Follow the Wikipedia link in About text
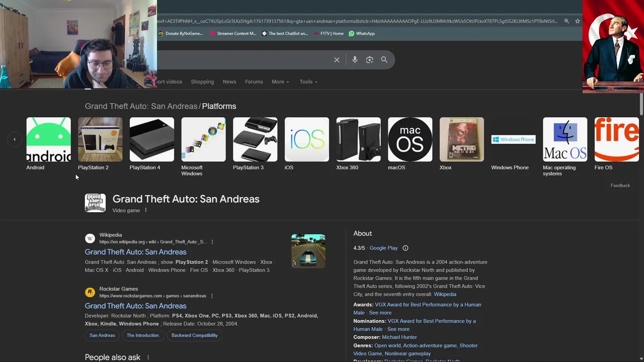The image size is (644, 362). pos(445,294)
